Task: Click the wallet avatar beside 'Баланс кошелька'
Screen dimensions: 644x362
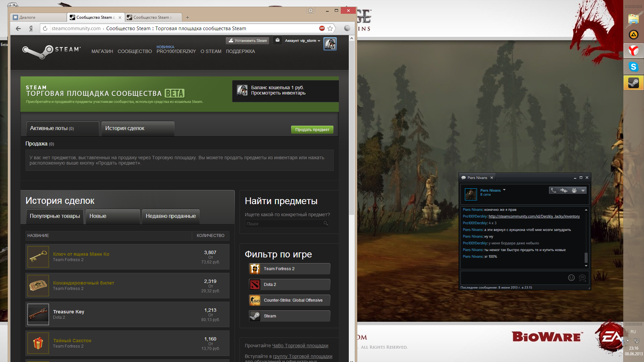Action: [242, 90]
